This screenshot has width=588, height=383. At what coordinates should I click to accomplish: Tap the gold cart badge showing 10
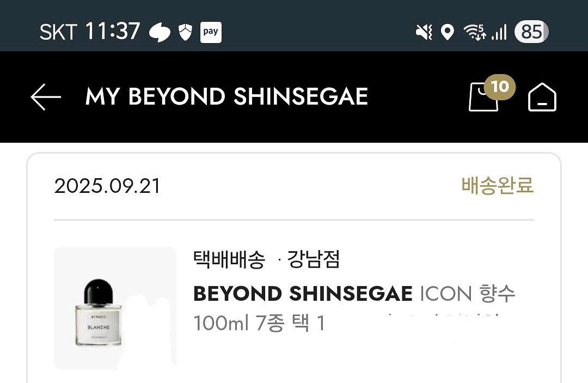pyautogui.click(x=499, y=87)
